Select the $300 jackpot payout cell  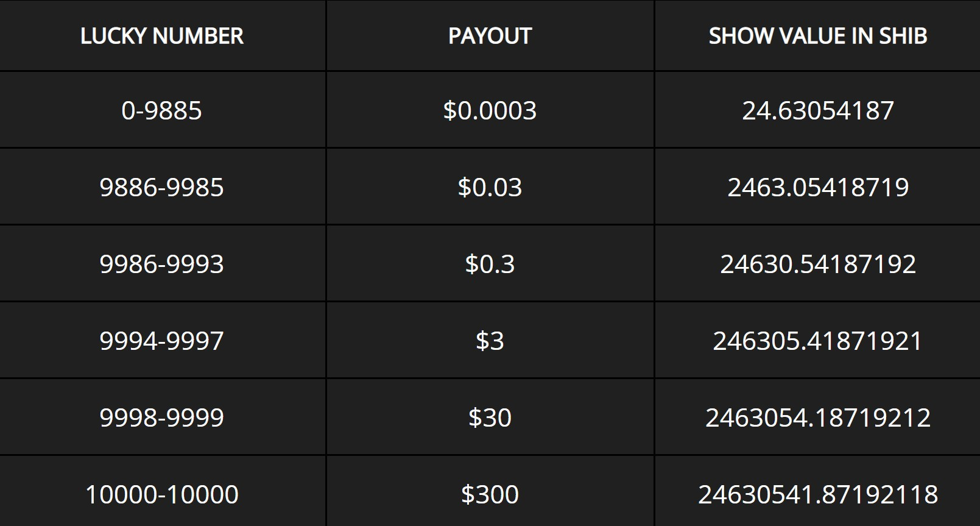point(490,494)
